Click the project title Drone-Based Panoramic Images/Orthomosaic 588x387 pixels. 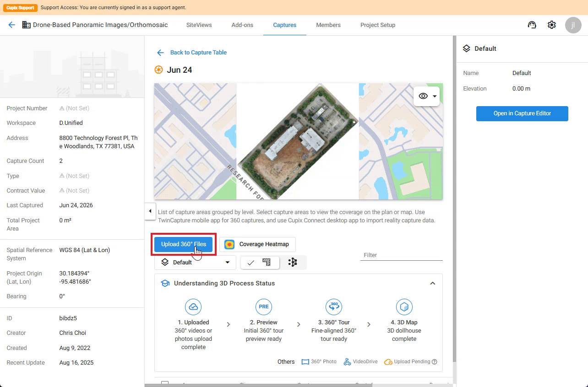click(100, 25)
